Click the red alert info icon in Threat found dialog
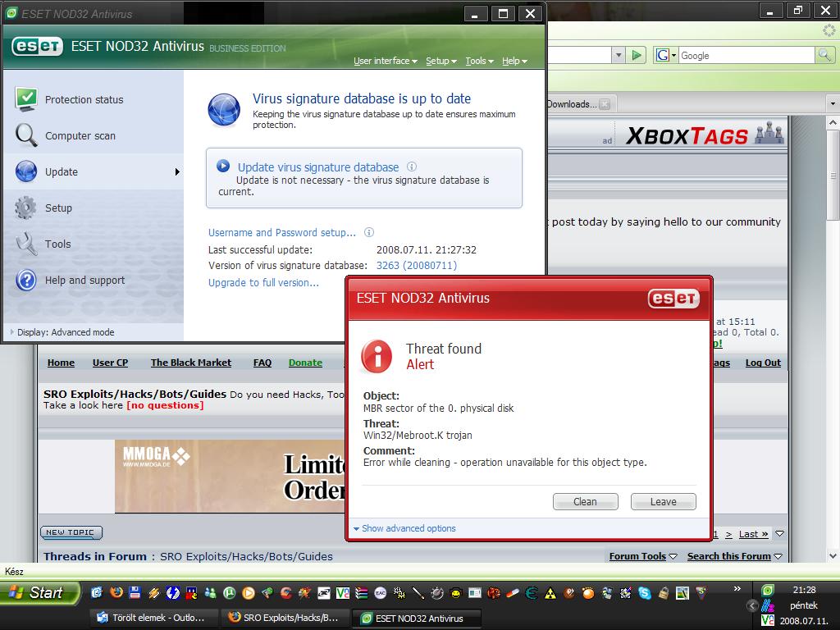This screenshot has width=840, height=630. (377, 356)
